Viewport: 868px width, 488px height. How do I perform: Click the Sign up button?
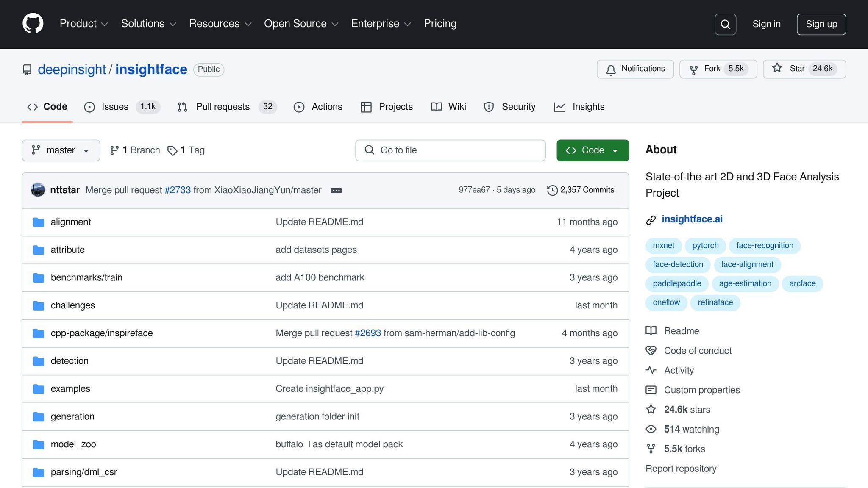[821, 24]
